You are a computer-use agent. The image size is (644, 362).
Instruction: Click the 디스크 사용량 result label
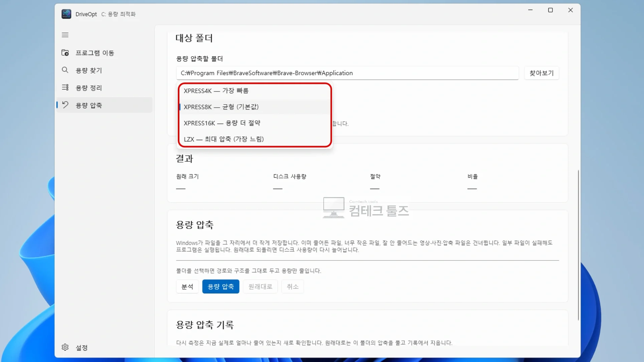(289, 176)
